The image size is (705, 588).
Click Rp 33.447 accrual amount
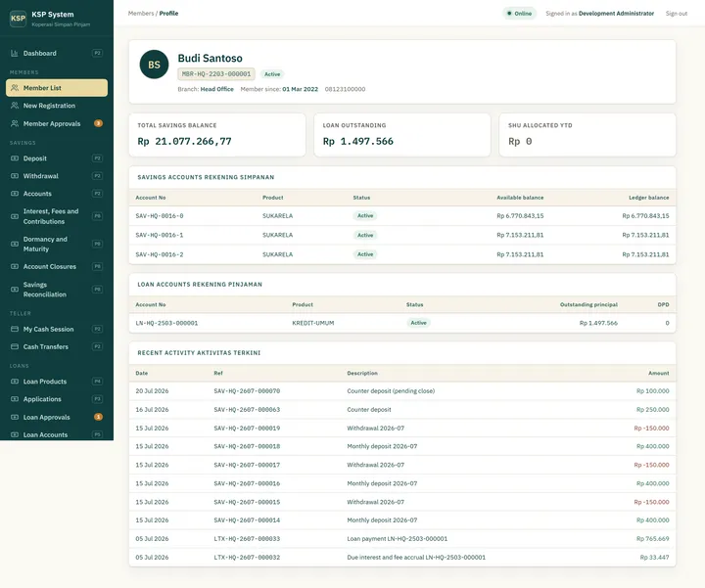654,558
